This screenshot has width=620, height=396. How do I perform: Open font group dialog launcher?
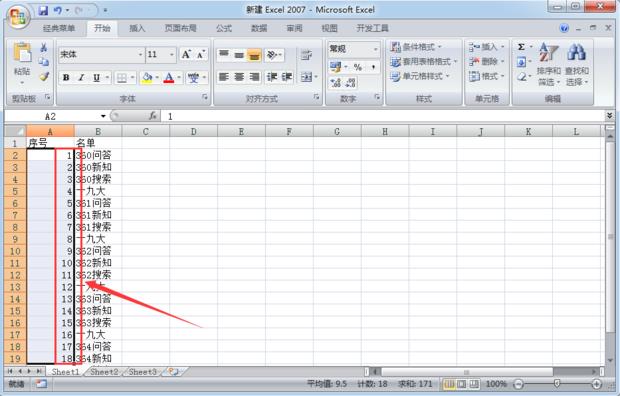pyautogui.click(x=205, y=97)
